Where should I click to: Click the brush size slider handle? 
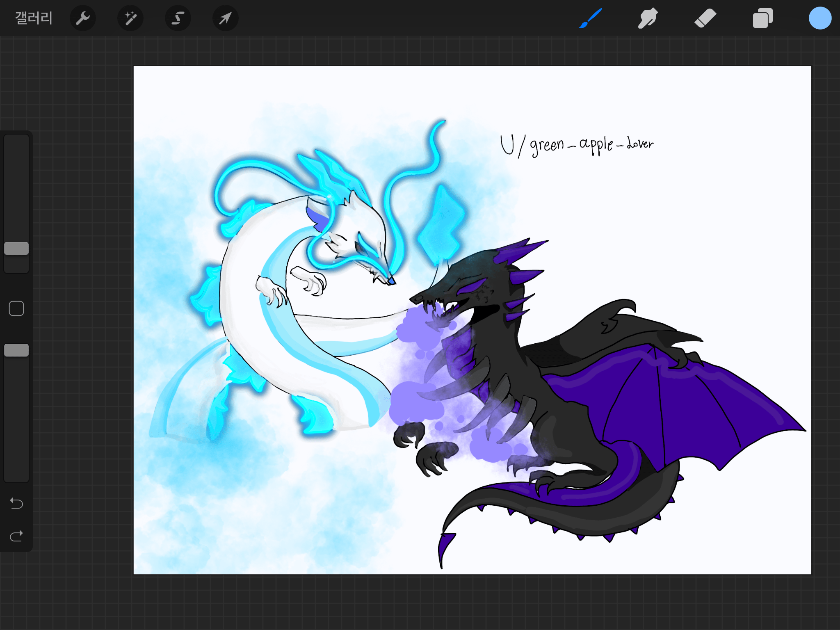point(16,248)
